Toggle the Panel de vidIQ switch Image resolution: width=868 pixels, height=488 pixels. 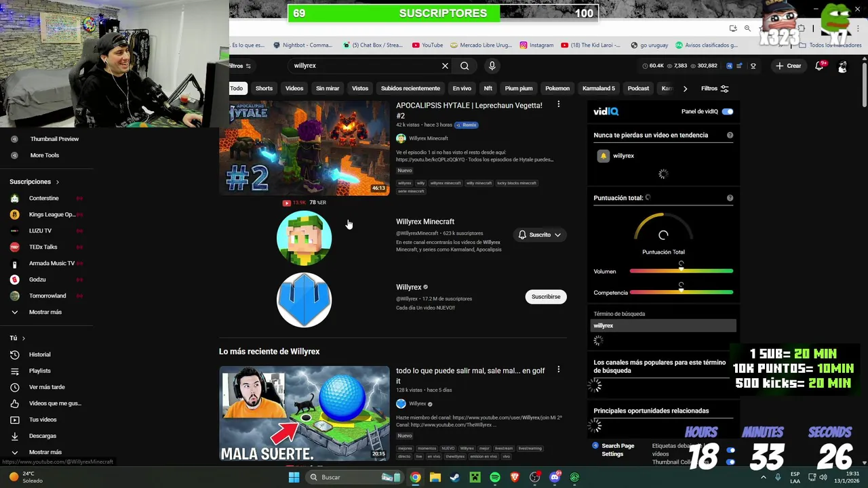[x=728, y=111]
